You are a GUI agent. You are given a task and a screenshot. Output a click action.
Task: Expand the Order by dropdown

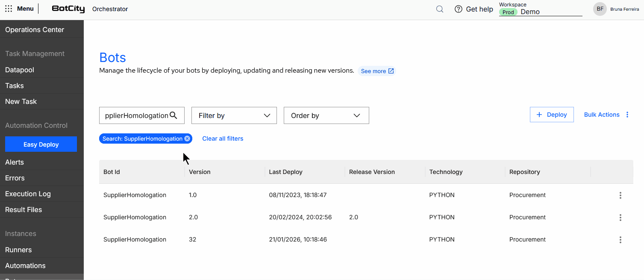(326, 115)
